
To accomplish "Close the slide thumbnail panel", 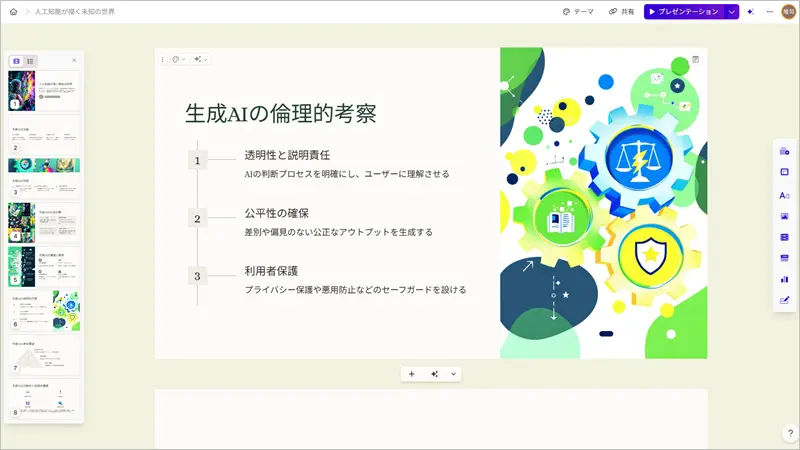I will (x=74, y=61).
